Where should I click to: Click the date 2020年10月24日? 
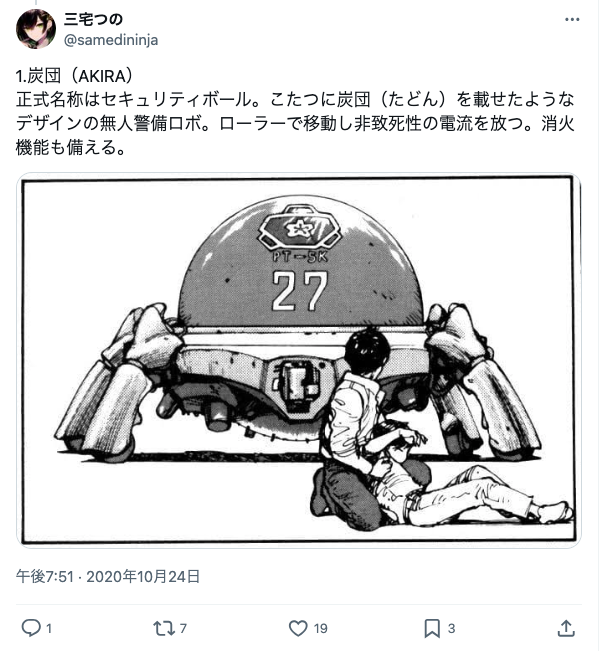pyautogui.click(x=143, y=577)
